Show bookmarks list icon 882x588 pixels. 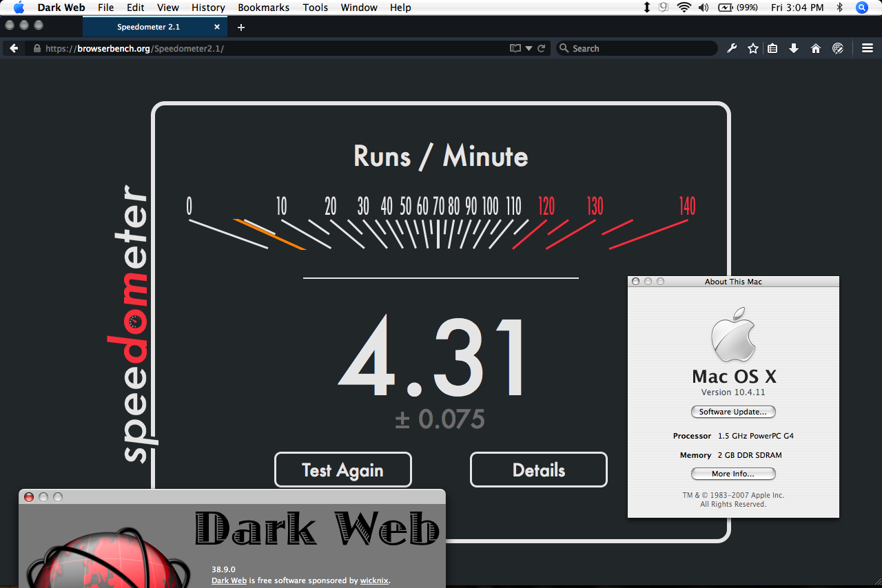pos(772,48)
